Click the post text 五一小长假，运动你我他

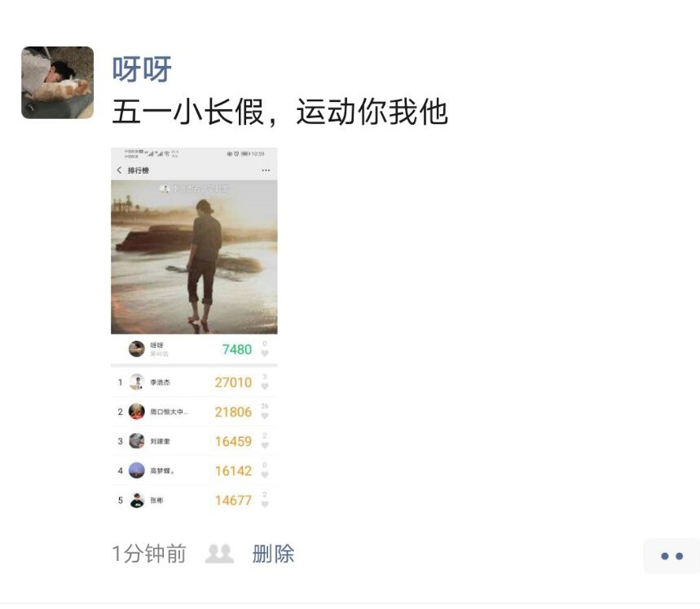coord(280,112)
